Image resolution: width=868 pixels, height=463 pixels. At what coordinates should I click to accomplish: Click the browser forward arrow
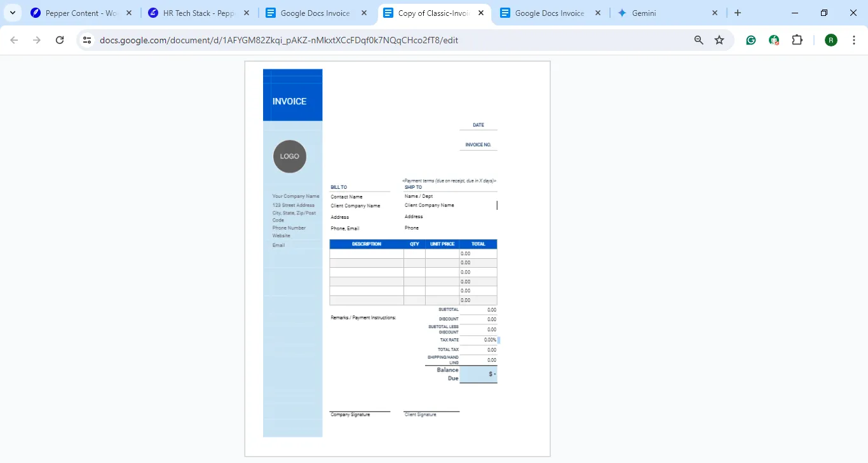coord(37,40)
